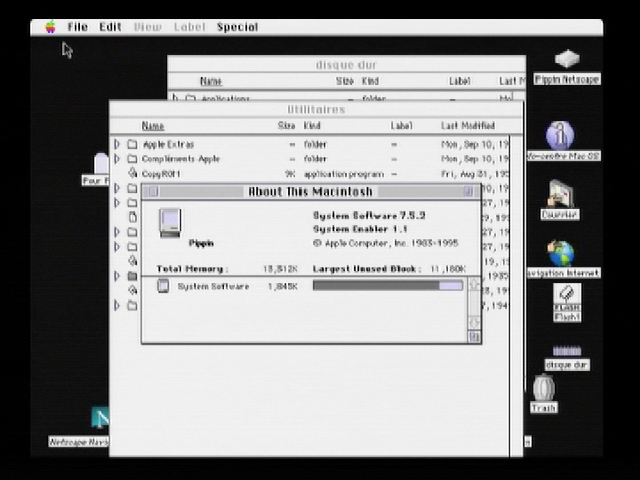Select the Trash icon
This screenshot has height=480, width=640.
(x=544, y=388)
